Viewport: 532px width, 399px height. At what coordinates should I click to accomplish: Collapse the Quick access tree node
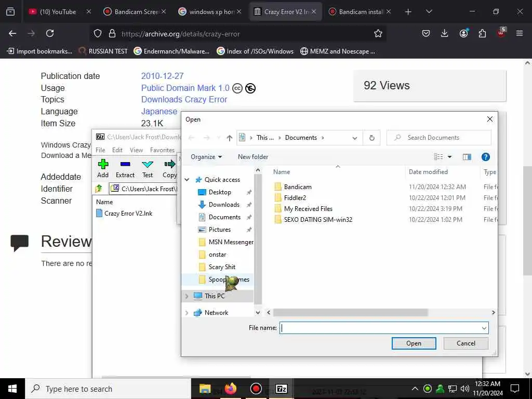point(187,179)
